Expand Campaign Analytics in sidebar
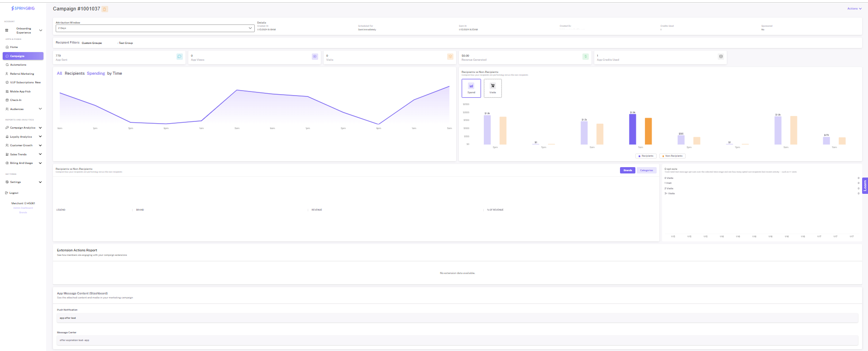The height and width of the screenshot is (351, 868). (x=24, y=128)
